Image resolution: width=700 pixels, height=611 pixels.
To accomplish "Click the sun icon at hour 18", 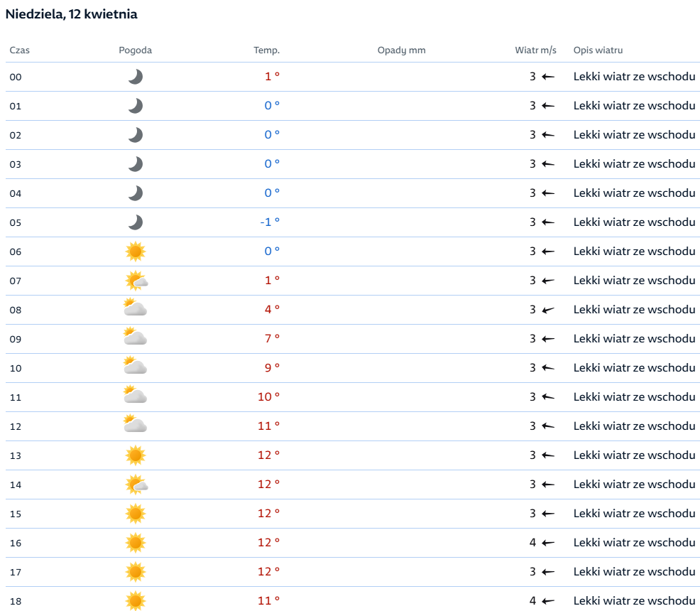I will [x=136, y=601].
